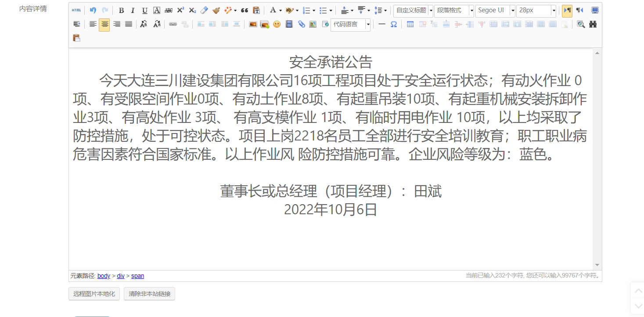Image resolution: width=644 pixels, height=317 pixels.
Task: Toggle left-to-right text direction
Action: (567, 11)
